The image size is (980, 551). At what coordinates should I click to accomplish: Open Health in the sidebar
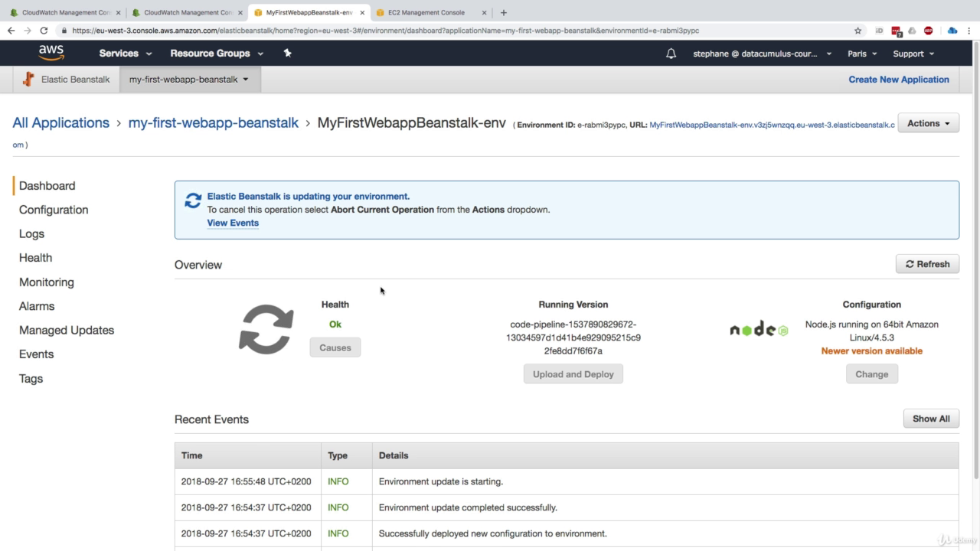tap(35, 258)
